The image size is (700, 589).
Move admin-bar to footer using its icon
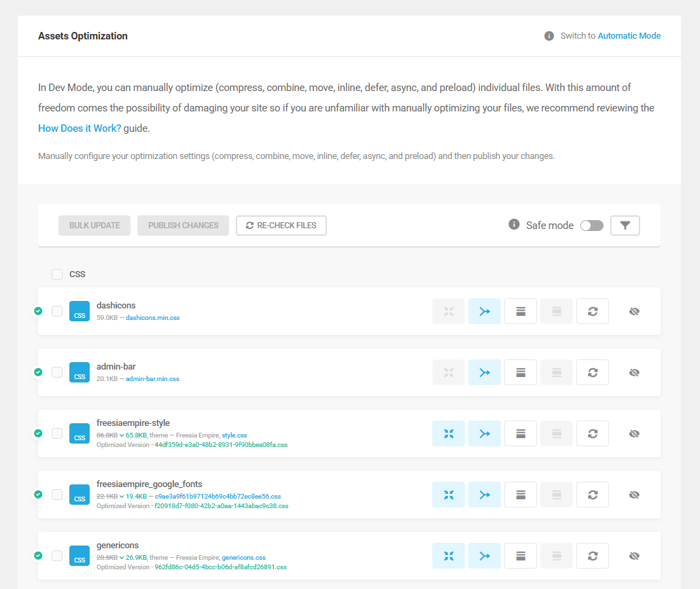521,372
